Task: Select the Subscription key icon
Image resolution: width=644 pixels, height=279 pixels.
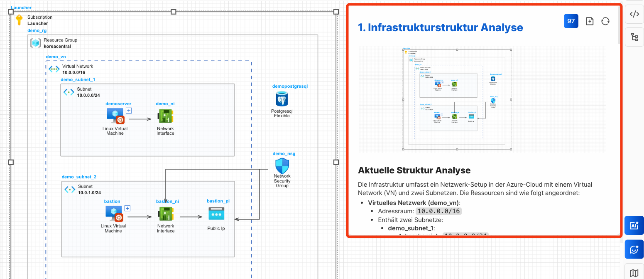Action: click(x=19, y=20)
